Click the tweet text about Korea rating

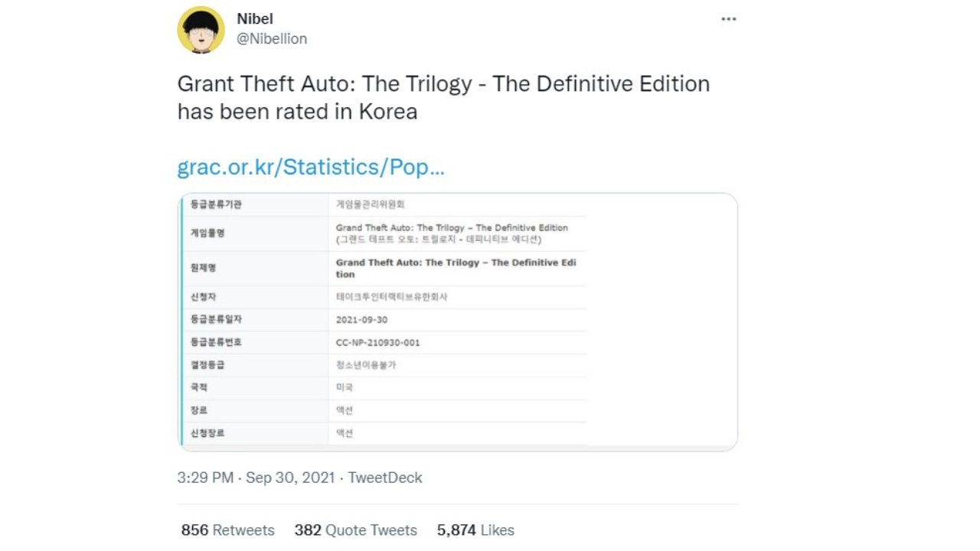pyautogui.click(x=443, y=97)
